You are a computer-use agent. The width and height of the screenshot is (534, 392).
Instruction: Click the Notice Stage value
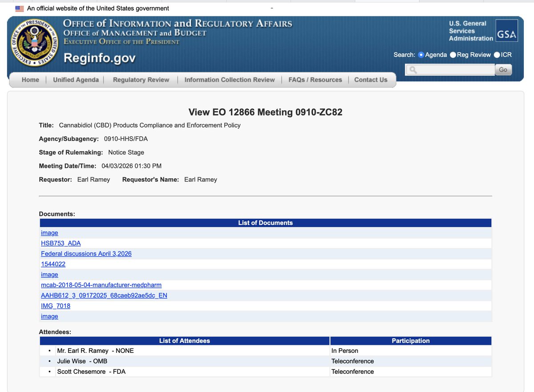coord(126,152)
